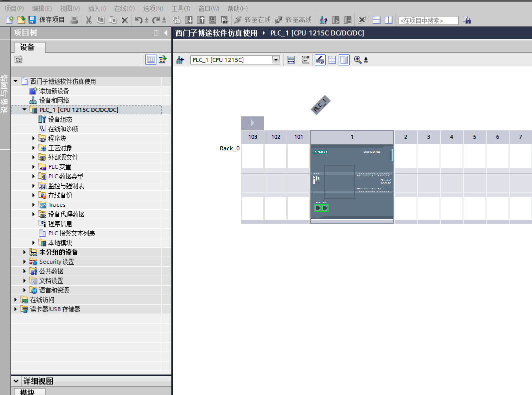Open the 视图(V) menu
The image size is (532, 395).
70,8
